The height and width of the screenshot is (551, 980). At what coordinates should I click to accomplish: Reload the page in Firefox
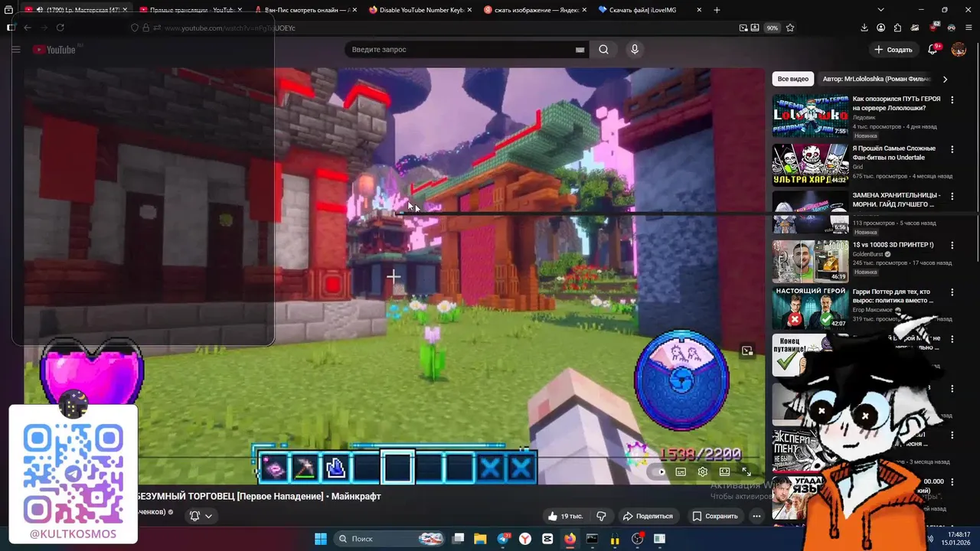(60, 28)
